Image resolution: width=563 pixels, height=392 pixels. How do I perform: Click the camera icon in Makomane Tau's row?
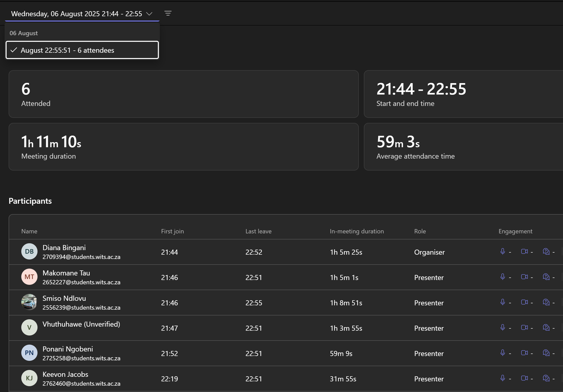[x=524, y=277]
